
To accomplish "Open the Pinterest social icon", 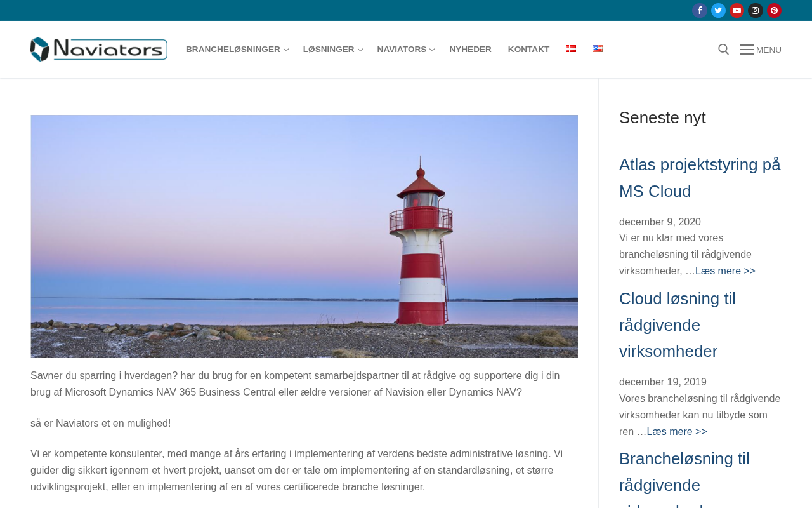I will (774, 10).
